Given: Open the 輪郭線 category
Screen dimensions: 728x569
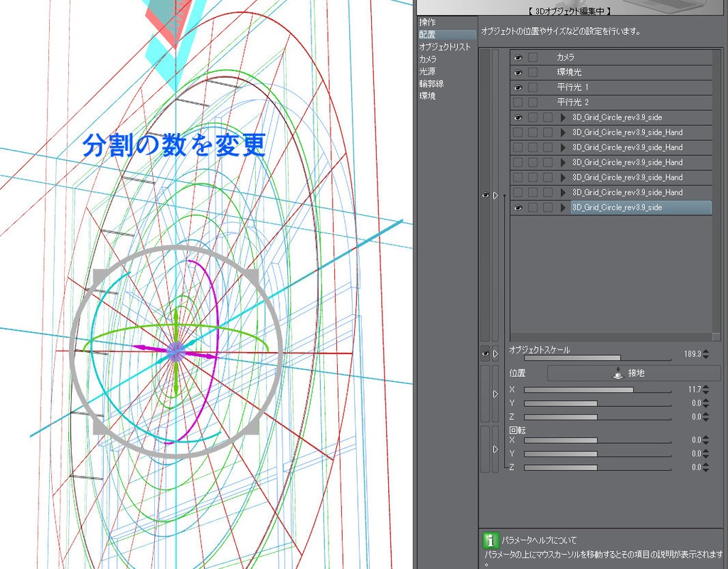Looking at the screenshot, I should (x=430, y=84).
